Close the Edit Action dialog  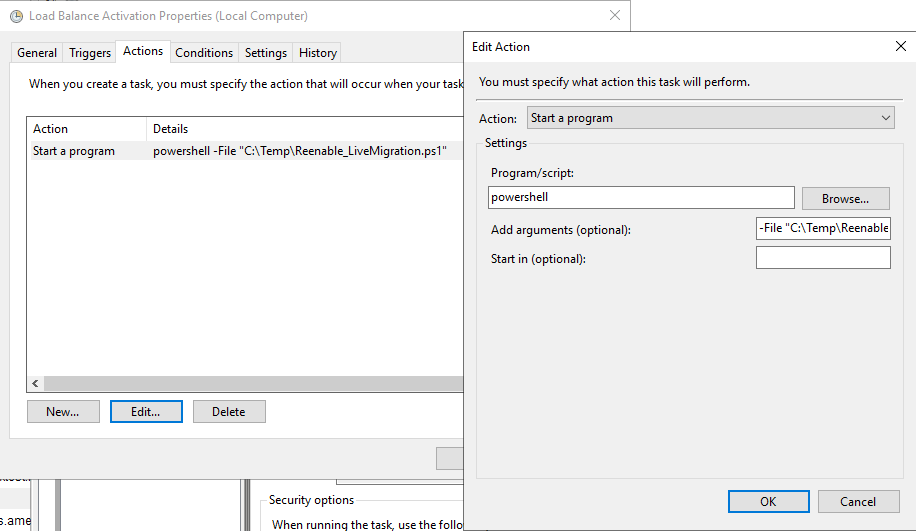coord(899,46)
